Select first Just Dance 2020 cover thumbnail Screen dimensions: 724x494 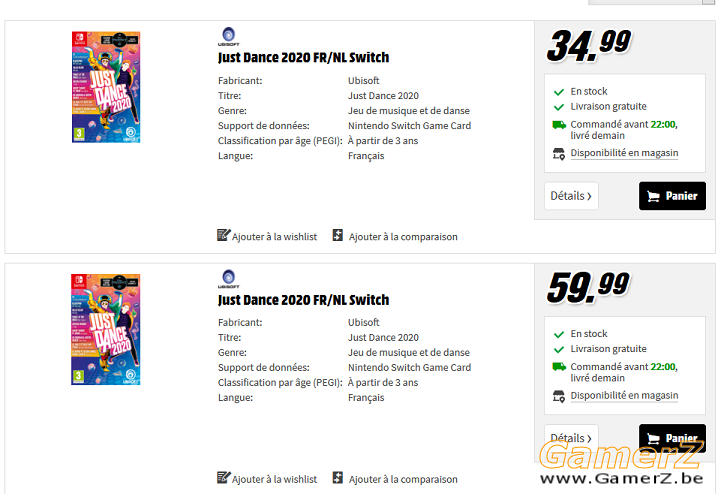pos(106,87)
